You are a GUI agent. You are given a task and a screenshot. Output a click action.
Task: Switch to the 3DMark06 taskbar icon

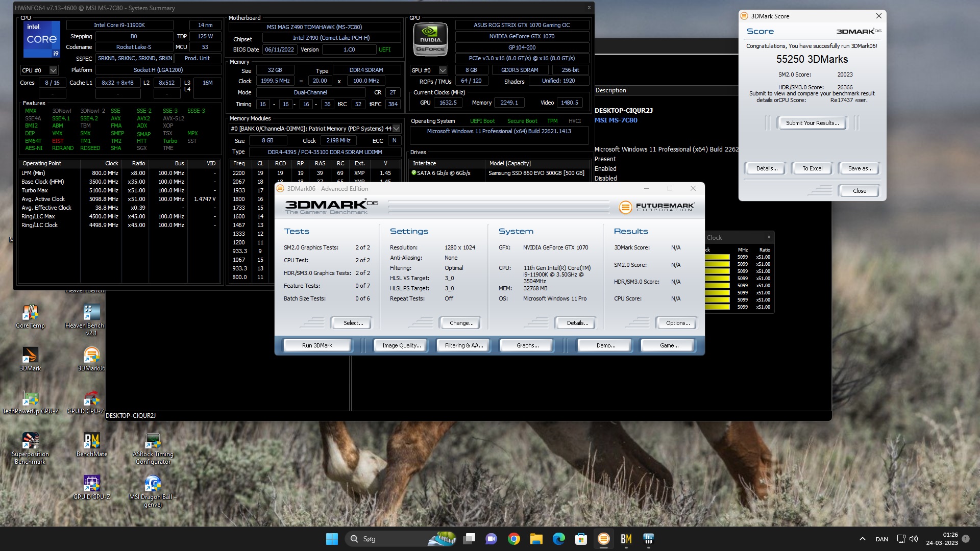(604, 539)
